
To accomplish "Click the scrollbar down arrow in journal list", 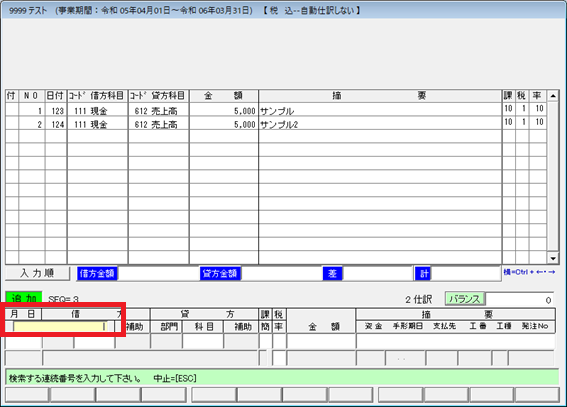I will [553, 258].
